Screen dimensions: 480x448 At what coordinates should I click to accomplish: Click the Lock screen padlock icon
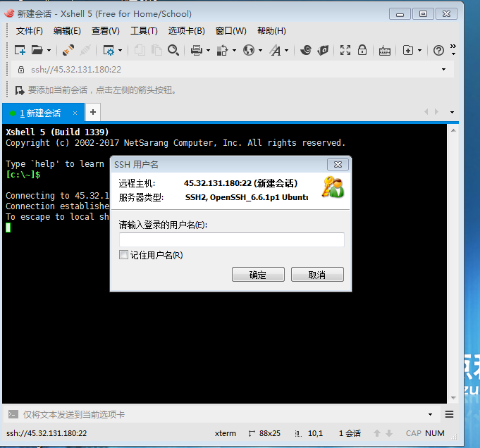point(362,50)
